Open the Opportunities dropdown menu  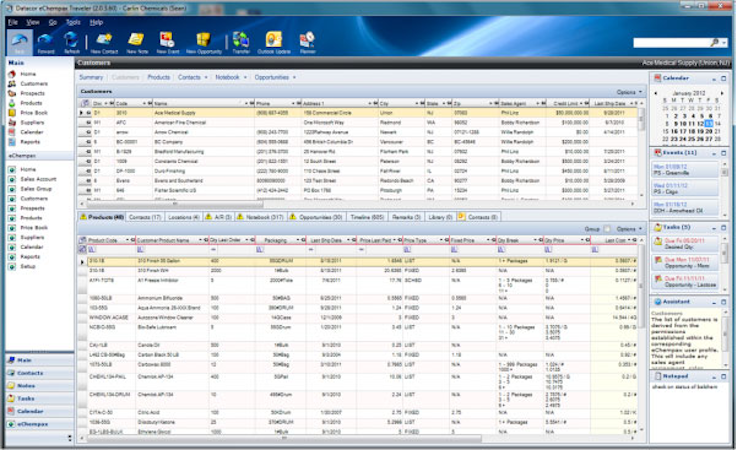292,77
